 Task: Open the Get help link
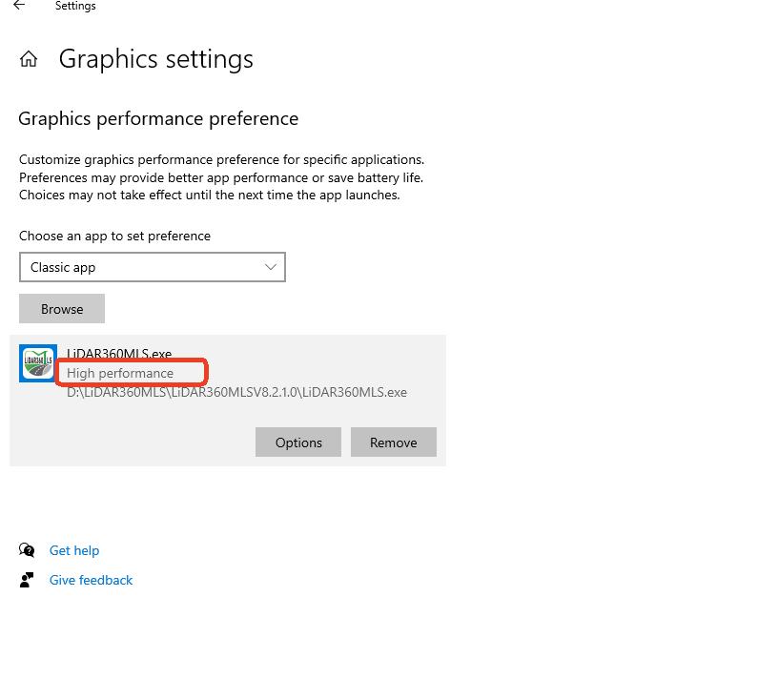point(74,550)
